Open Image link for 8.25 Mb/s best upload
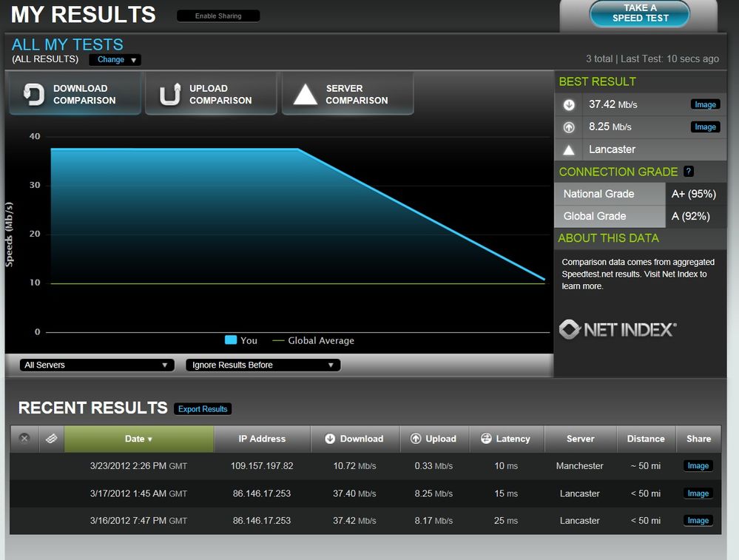This screenshot has width=739, height=560. [705, 126]
